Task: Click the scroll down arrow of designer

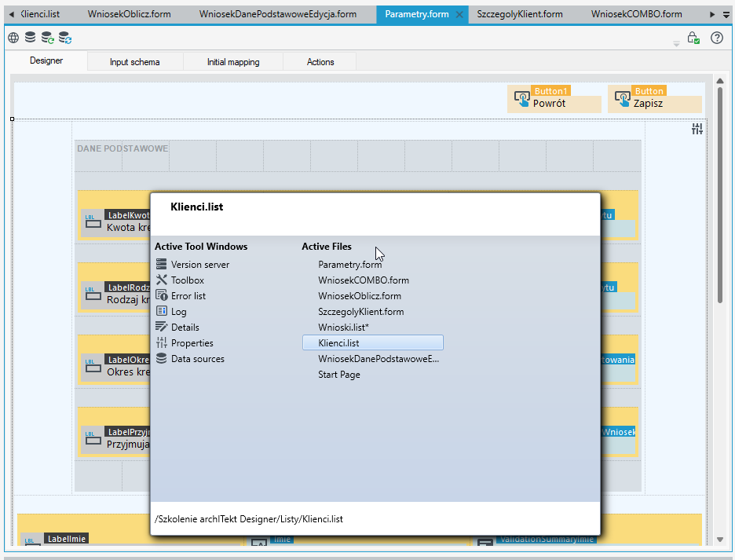Action: point(720,540)
